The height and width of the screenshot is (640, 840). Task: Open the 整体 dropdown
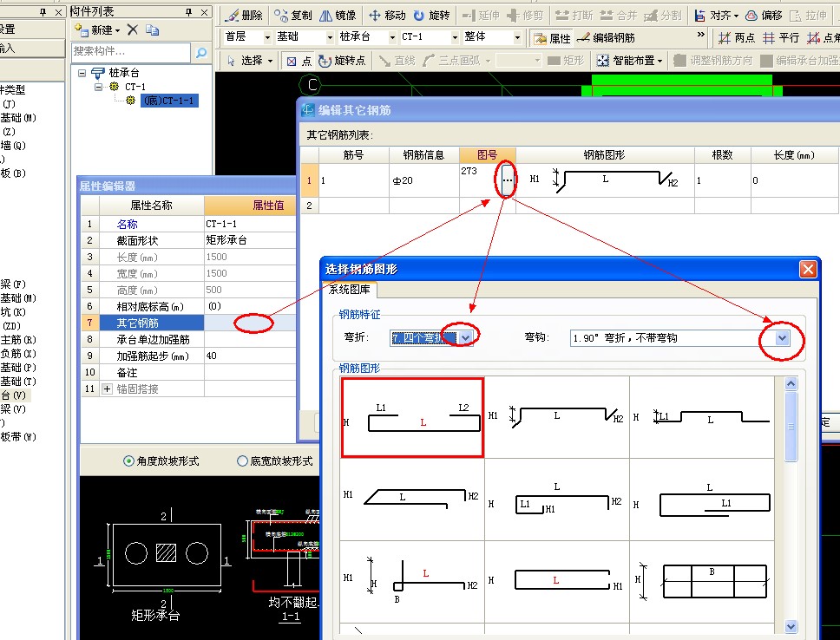[x=517, y=37]
